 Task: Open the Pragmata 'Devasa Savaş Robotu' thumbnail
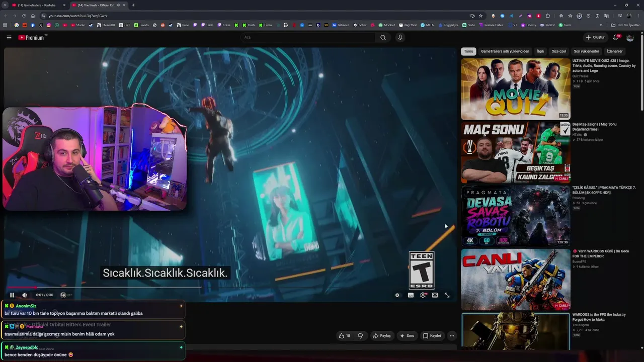tap(516, 216)
